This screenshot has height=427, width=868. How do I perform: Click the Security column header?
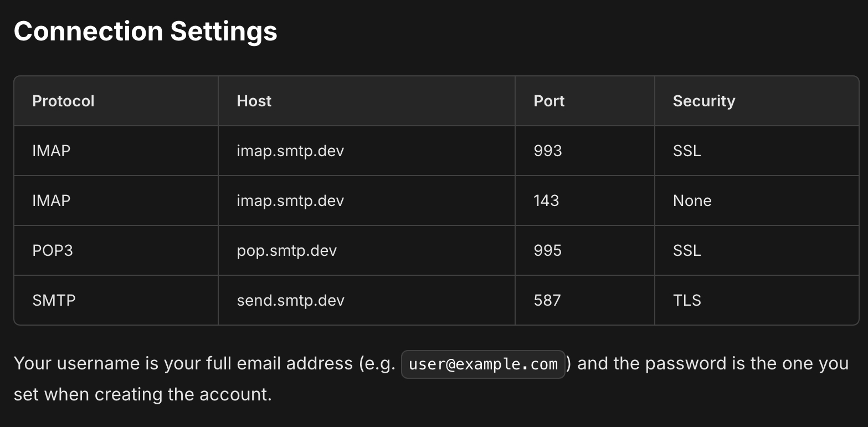pyautogui.click(x=703, y=101)
